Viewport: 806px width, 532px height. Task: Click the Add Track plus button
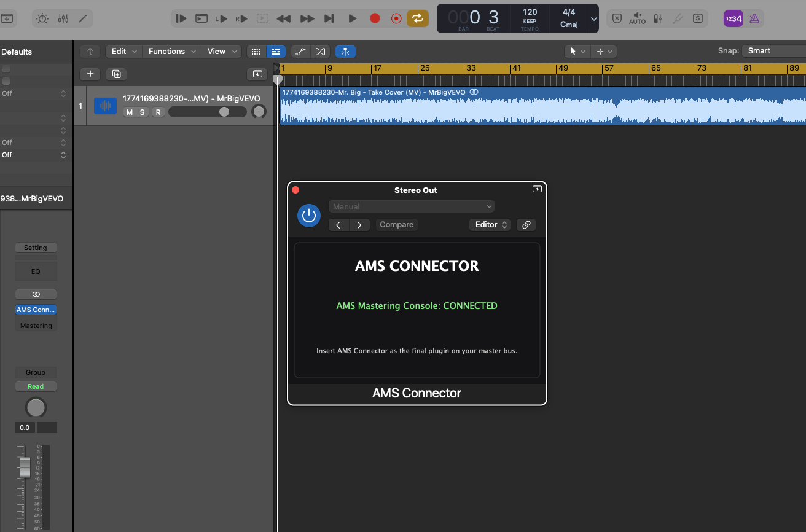90,74
